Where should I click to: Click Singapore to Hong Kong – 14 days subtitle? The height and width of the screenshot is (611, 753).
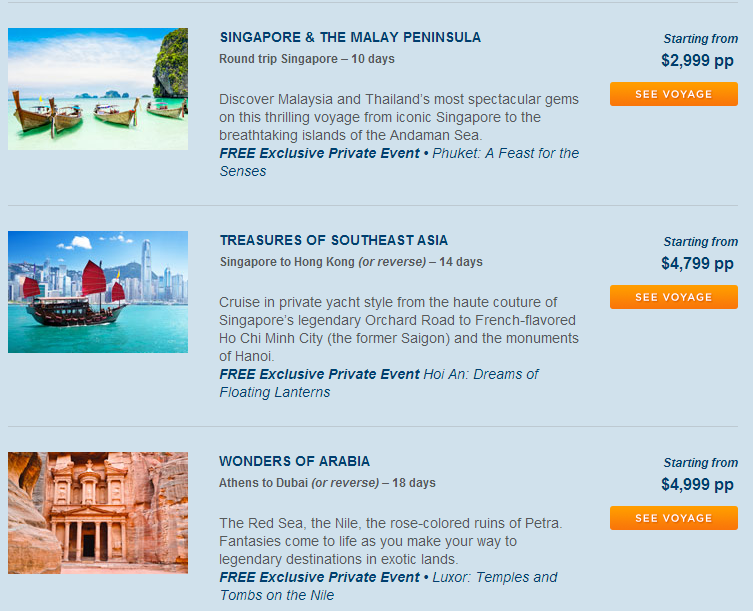(351, 262)
